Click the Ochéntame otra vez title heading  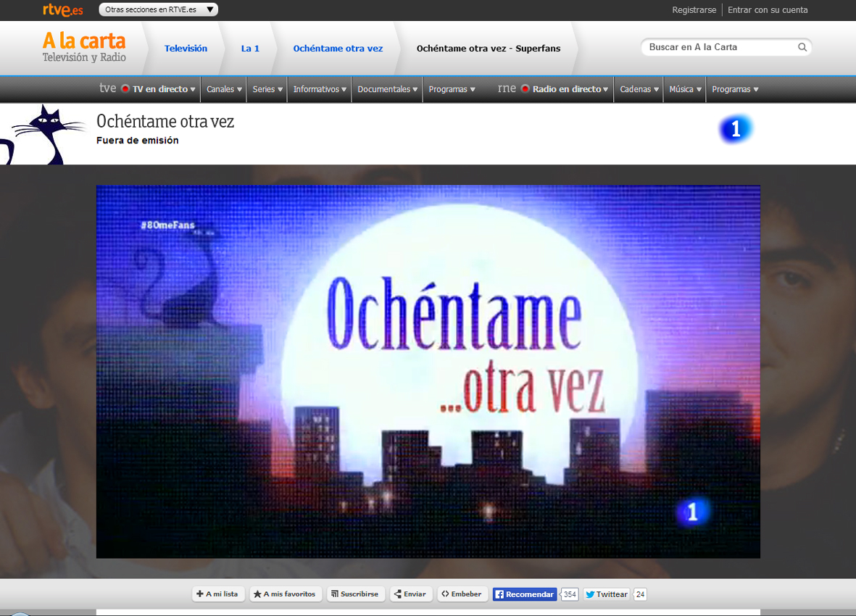tap(165, 121)
